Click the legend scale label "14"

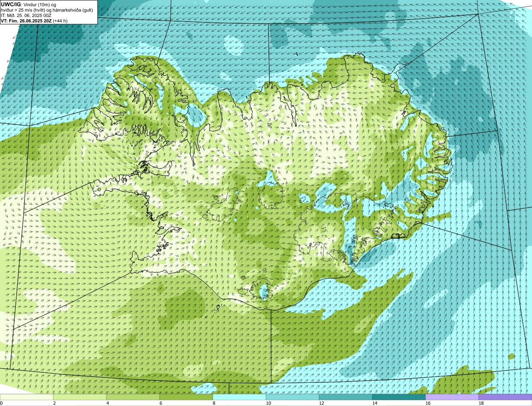point(375,403)
